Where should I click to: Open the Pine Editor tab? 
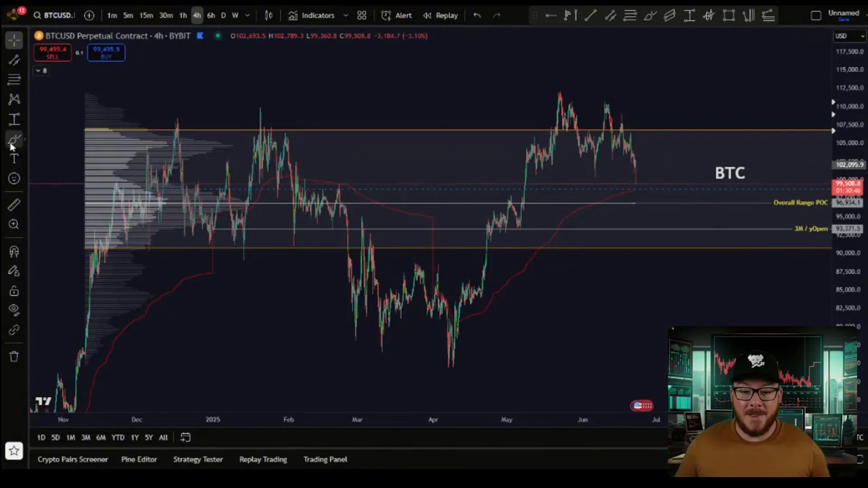139,459
